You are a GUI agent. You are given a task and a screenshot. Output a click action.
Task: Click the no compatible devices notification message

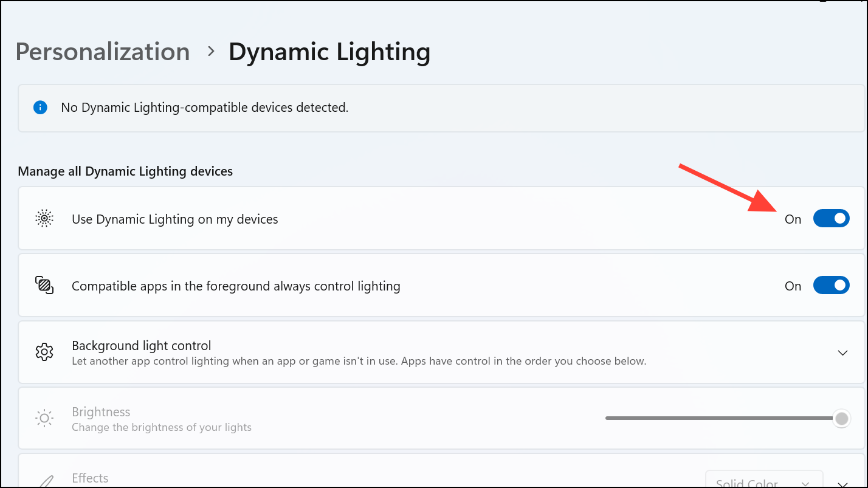(204, 107)
